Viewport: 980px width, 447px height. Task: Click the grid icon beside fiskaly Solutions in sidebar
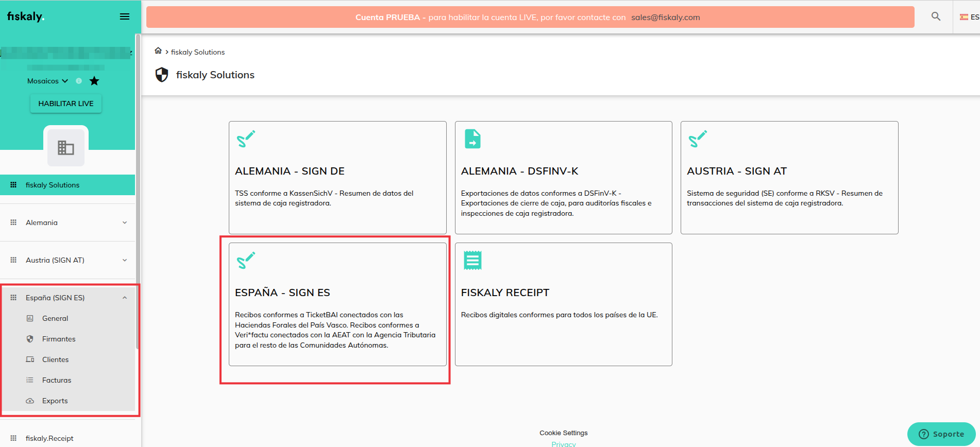pos(13,185)
